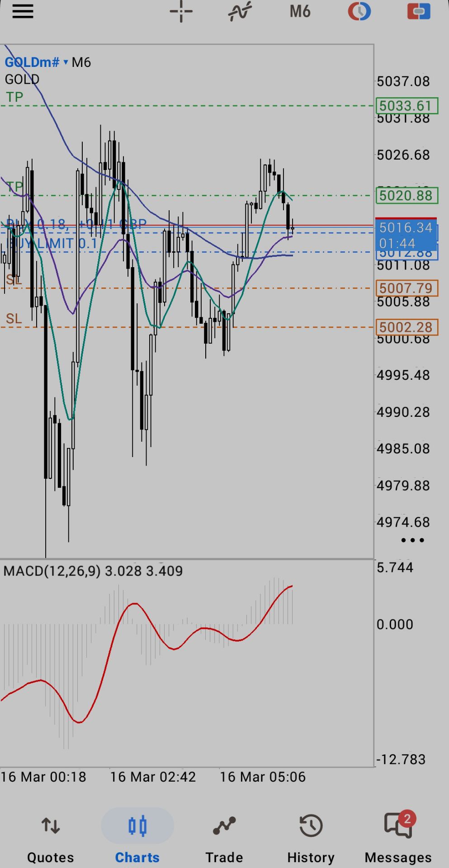Select the 5033.61 take profit level

(406, 106)
